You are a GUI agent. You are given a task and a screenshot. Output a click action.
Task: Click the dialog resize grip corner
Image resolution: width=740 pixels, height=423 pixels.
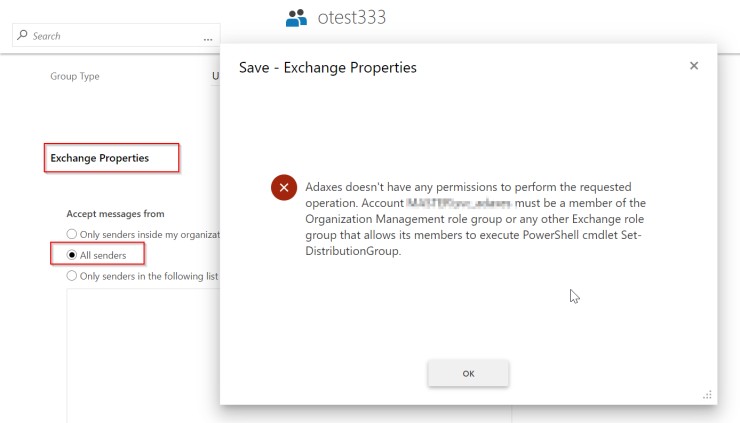tap(707, 395)
